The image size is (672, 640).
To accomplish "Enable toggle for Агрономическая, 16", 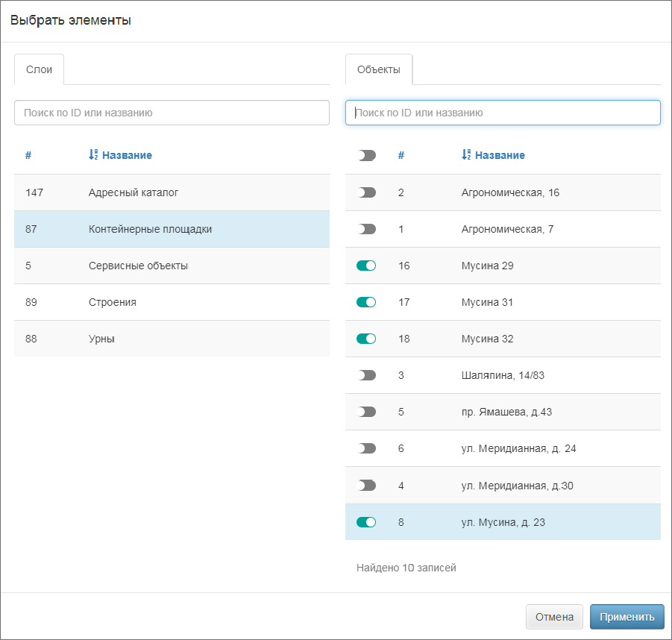I will [x=366, y=192].
